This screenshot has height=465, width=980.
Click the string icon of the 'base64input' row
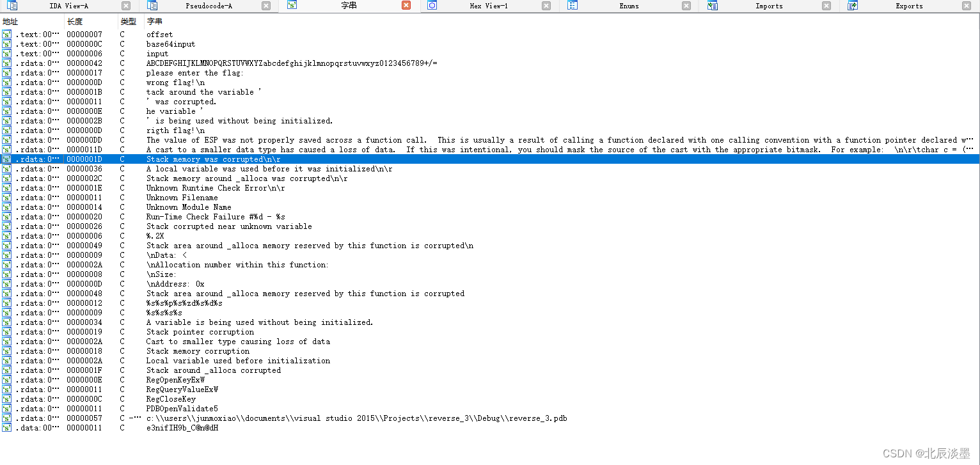(7, 44)
